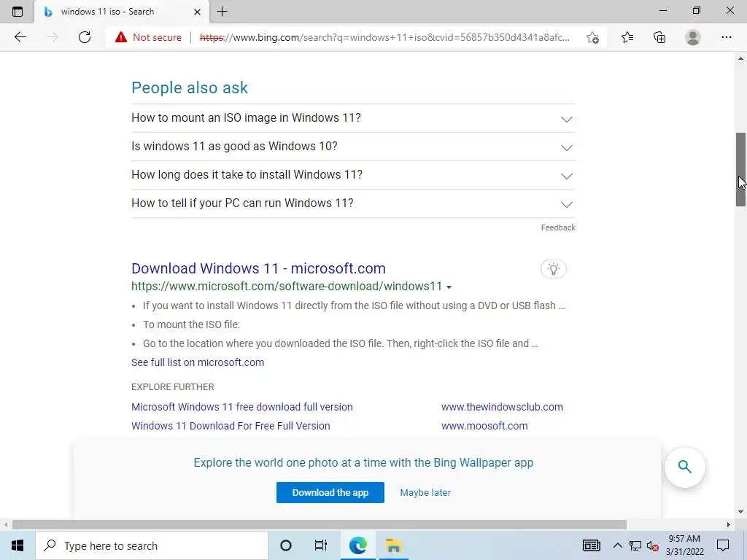Click the www.thewindowsclub.com link
The image size is (747, 560).
point(502,407)
